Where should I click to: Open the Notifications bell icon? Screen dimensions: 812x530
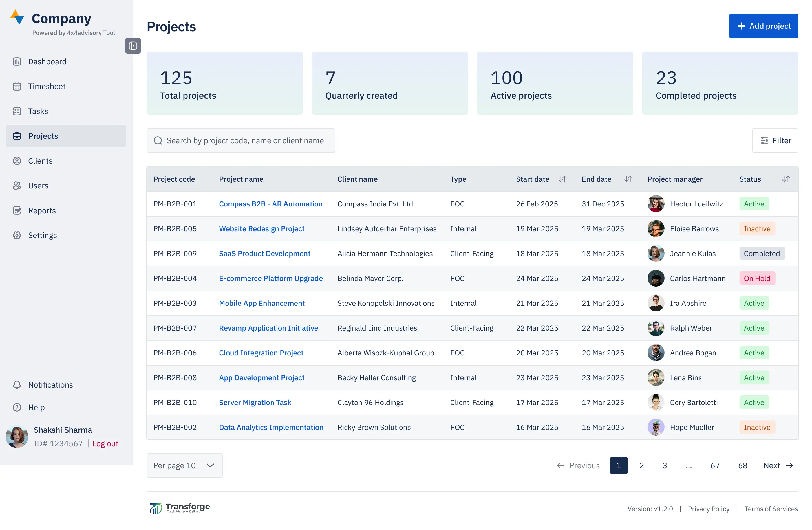tap(17, 385)
